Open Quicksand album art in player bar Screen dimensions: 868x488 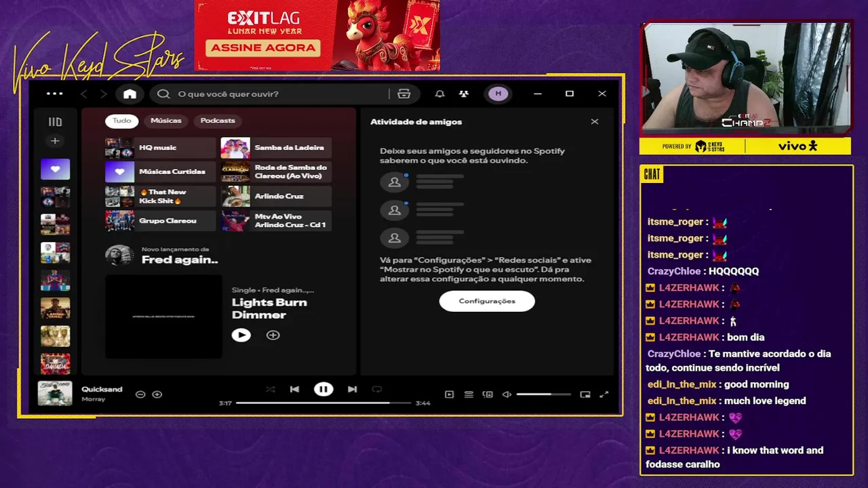coord(55,393)
